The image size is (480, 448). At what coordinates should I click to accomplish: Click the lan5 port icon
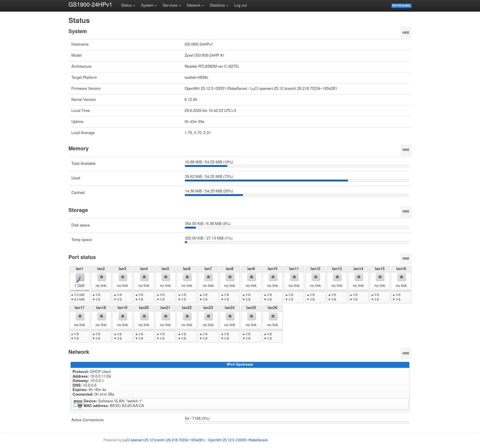coord(165,277)
